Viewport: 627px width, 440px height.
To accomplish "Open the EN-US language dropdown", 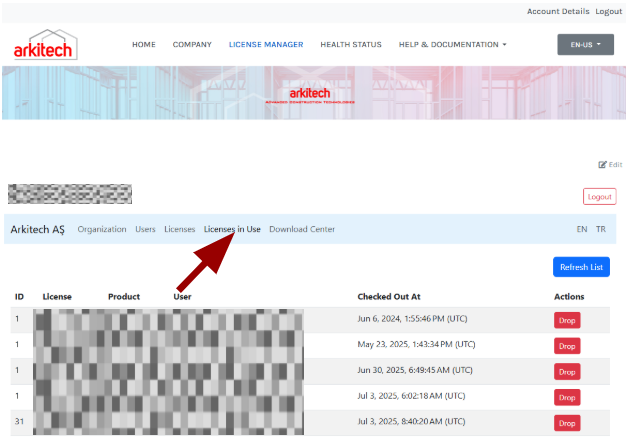I will (x=585, y=44).
